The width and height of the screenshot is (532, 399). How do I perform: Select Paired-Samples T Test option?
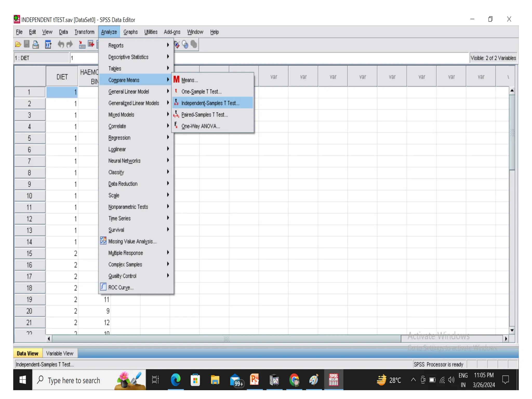(204, 115)
